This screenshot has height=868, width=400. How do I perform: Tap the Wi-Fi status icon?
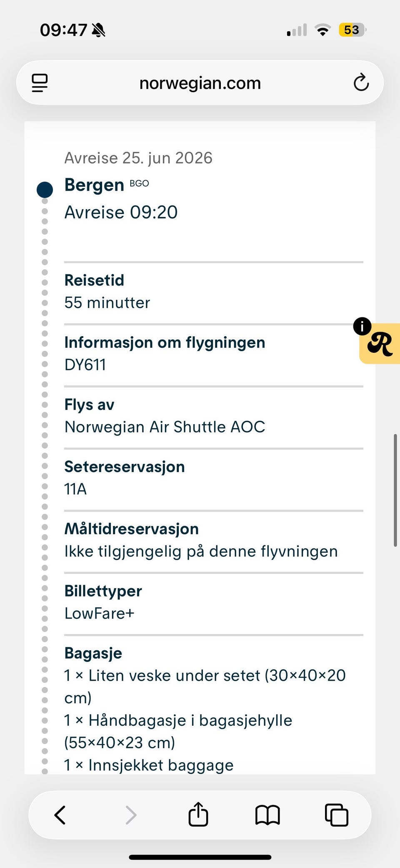(322, 30)
